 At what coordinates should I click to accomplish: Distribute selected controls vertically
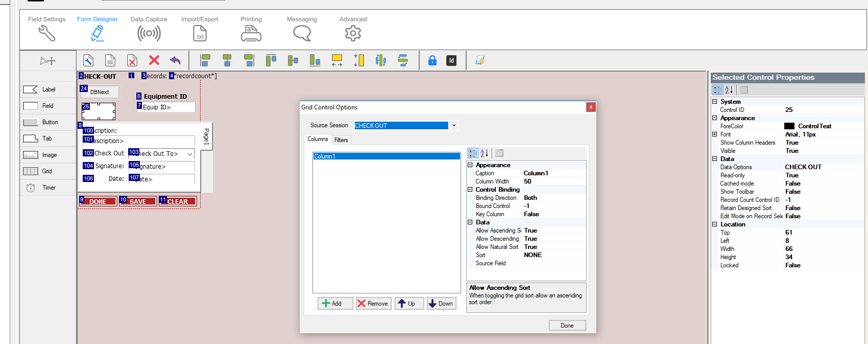pos(403,60)
